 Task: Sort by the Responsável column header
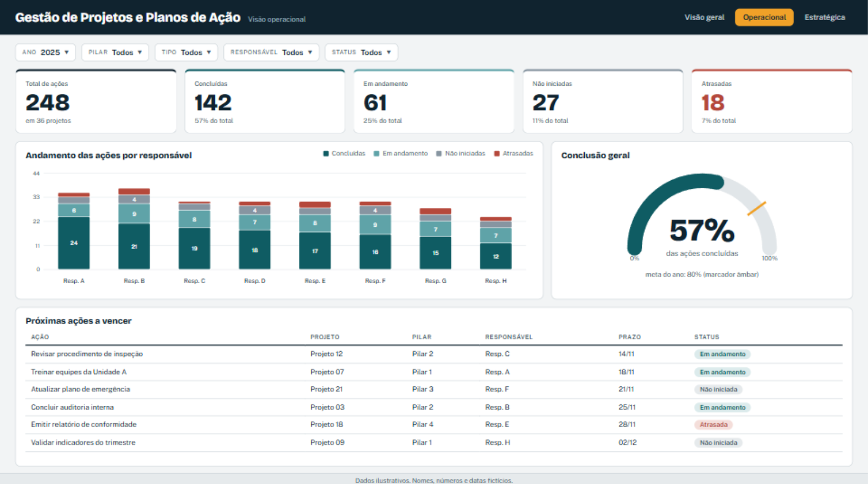click(509, 337)
